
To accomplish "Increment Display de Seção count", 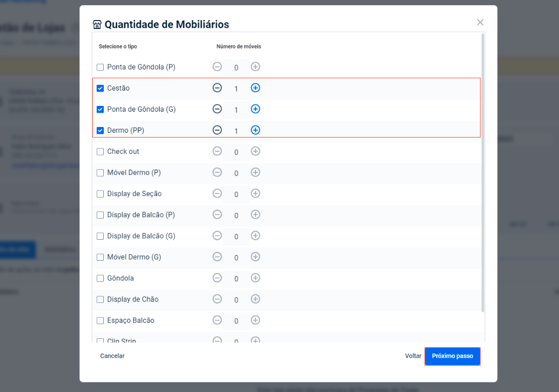I will point(256,193).
